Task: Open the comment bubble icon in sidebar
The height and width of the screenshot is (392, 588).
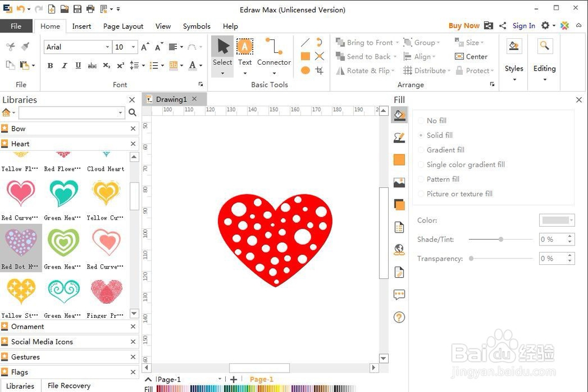Action: (x=399, y=295)
